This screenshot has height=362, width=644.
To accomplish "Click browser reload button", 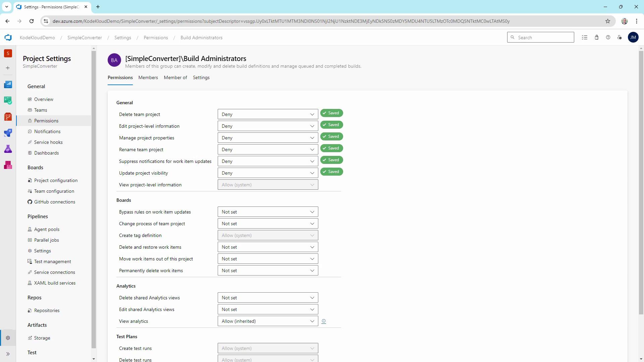I will (32, 21).
